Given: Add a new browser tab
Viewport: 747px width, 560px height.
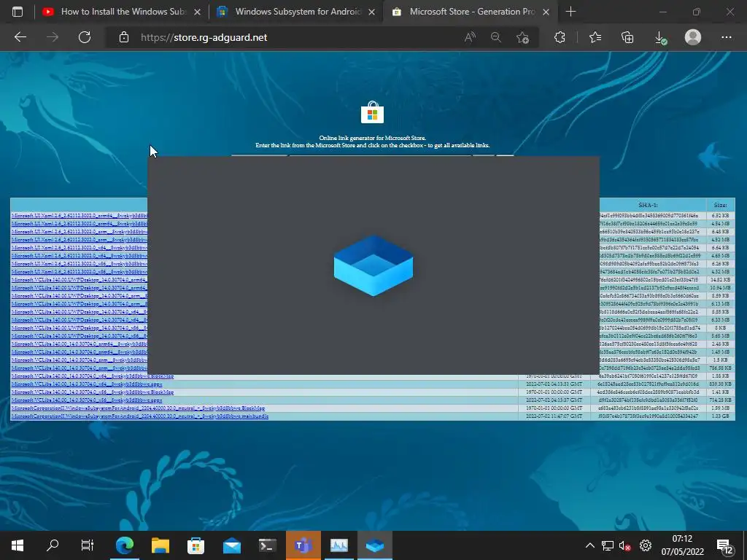Looking at the screenshot, I should (x=570, y=12).
